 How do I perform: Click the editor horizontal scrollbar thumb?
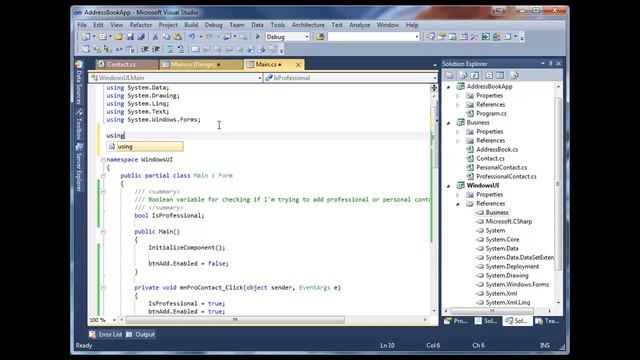point(235,320)
